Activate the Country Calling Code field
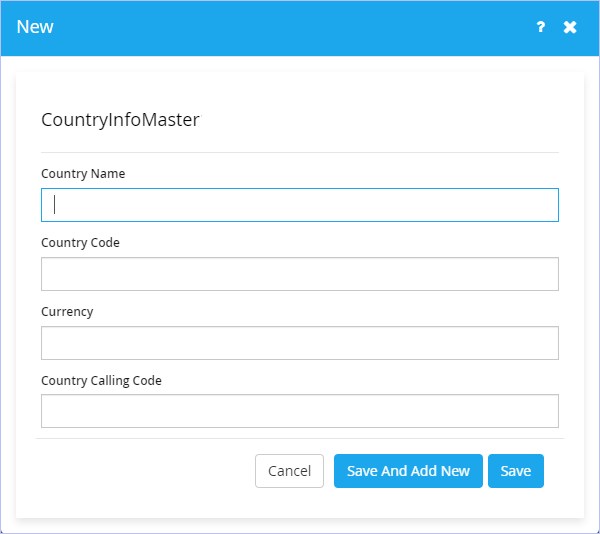Image resolution: width=600 pixels, height=534 pixels. [x=300, y=411]
